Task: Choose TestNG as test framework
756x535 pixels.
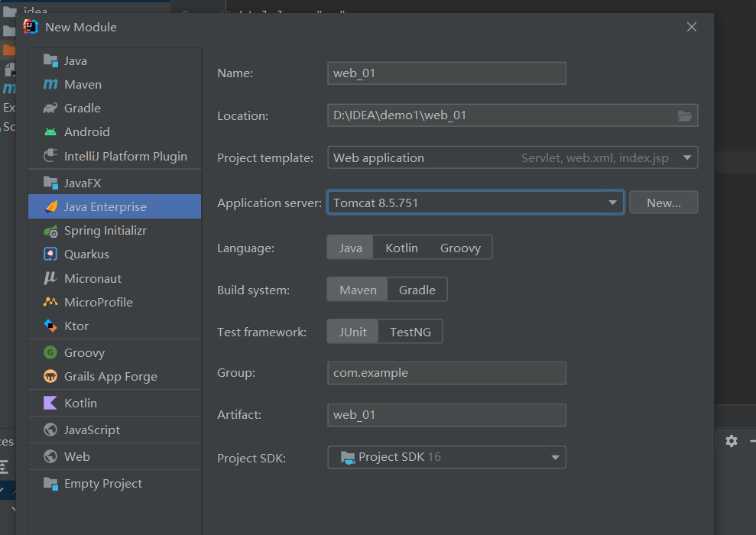Action: click(410, 332)
